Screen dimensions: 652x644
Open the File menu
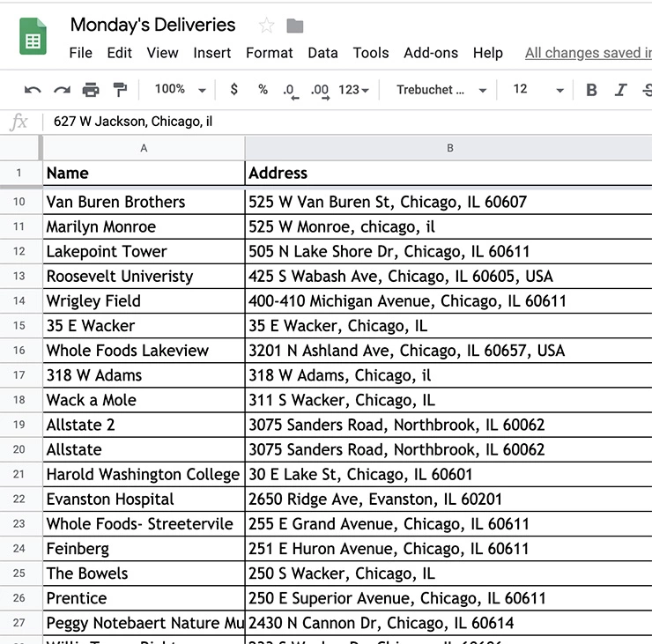pos(81,53)
